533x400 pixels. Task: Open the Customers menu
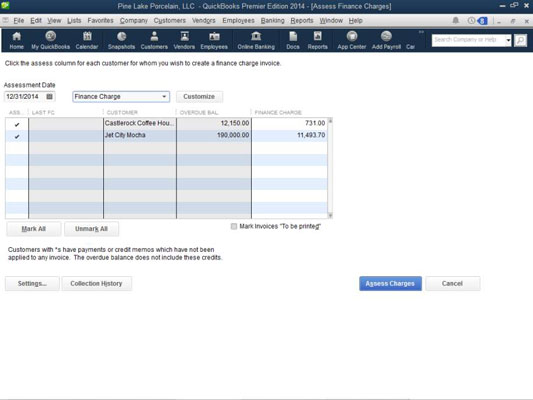tap(170, 20)
